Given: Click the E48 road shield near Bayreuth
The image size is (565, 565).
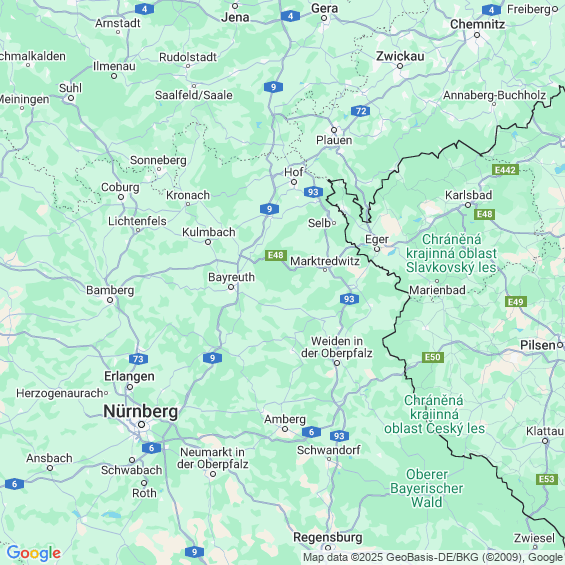Looking at the screenshot, I should pos(276,255).
